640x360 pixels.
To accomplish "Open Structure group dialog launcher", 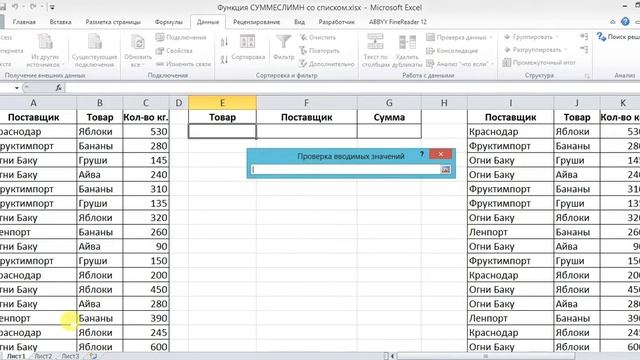I will point(587,76).
